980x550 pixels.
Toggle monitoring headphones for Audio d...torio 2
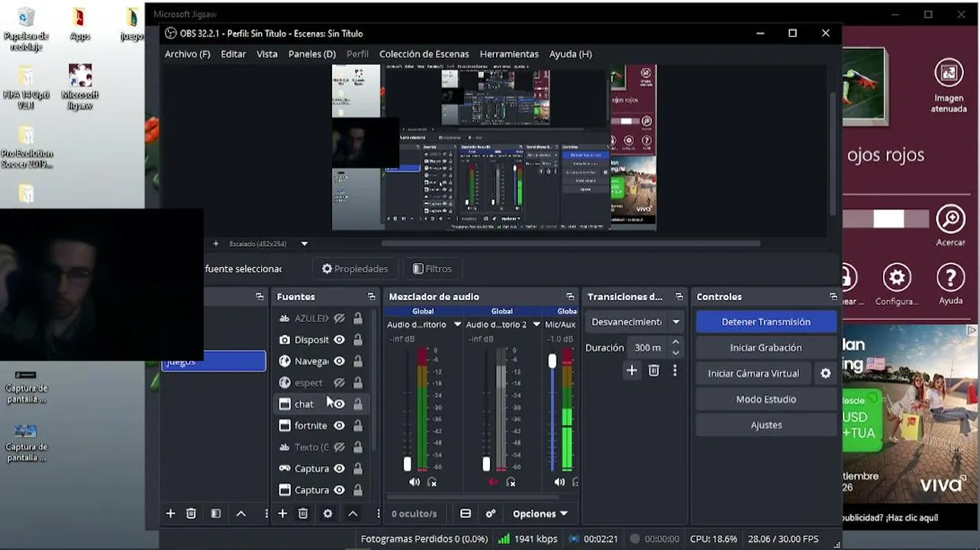511,482
